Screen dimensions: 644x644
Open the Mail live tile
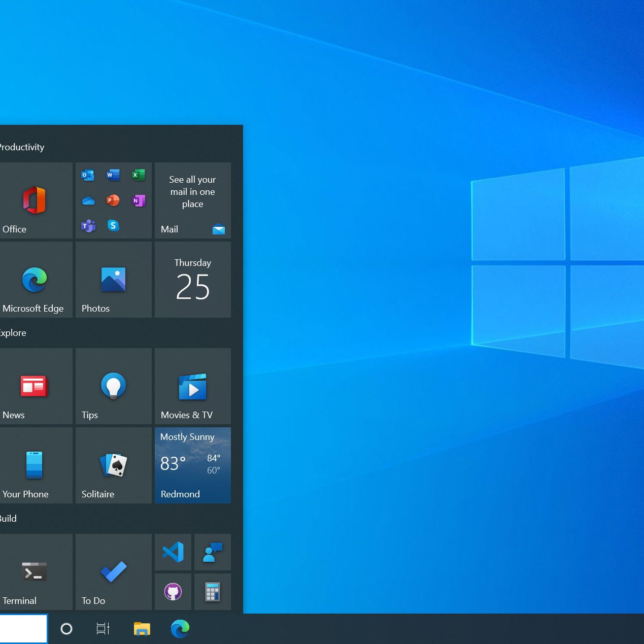click(x=192, y=201)
